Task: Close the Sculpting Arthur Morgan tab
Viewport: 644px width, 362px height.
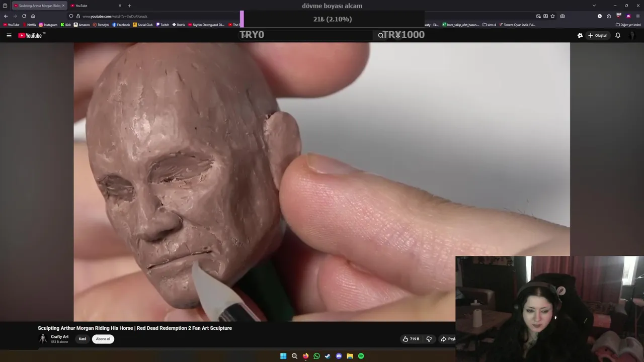Action: tap(63, 6)
